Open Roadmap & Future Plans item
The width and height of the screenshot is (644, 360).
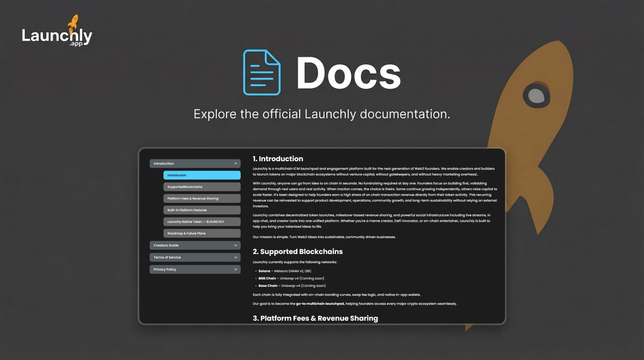point(202,234)
